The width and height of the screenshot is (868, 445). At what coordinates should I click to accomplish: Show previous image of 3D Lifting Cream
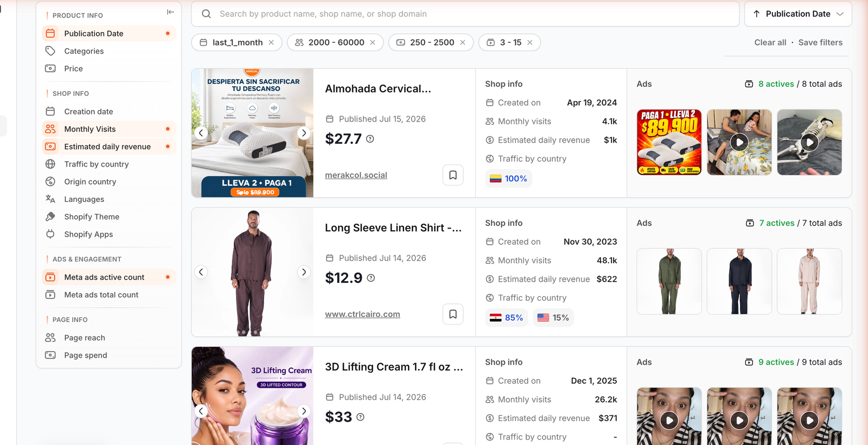click(201, 411)
